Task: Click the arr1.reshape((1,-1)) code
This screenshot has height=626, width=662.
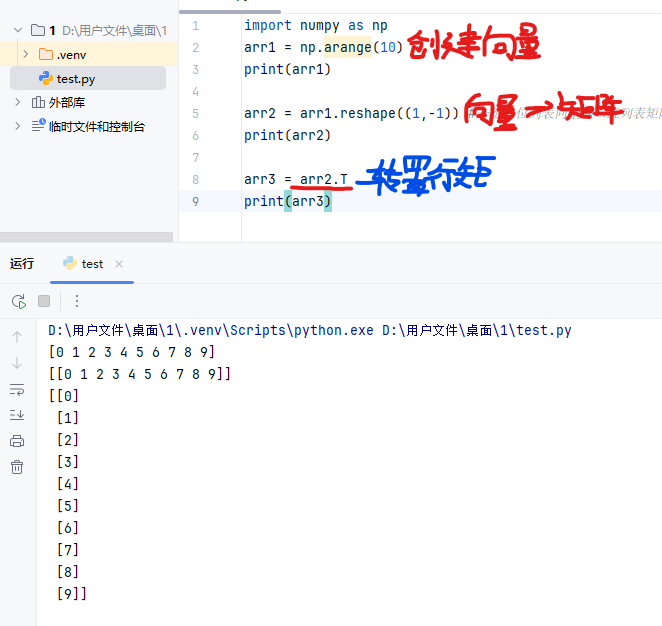Action: (379, 113)
